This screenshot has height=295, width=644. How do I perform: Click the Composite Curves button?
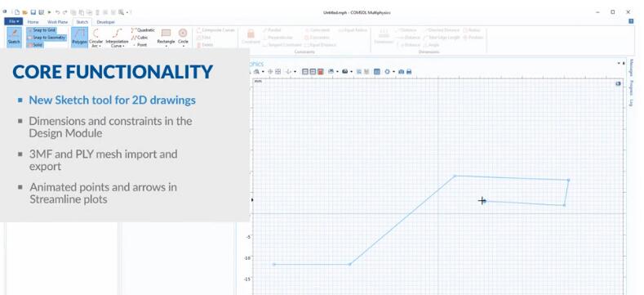[215, 30]
